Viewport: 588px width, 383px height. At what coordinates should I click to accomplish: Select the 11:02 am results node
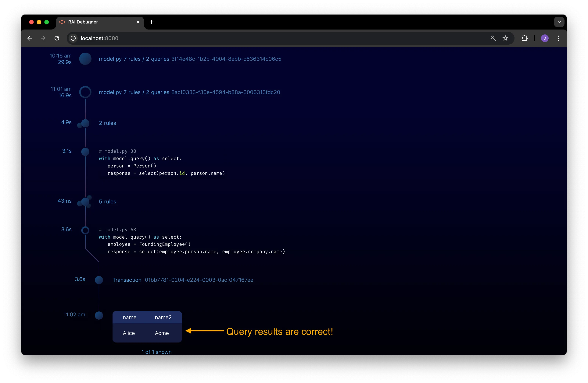[99, 315]
